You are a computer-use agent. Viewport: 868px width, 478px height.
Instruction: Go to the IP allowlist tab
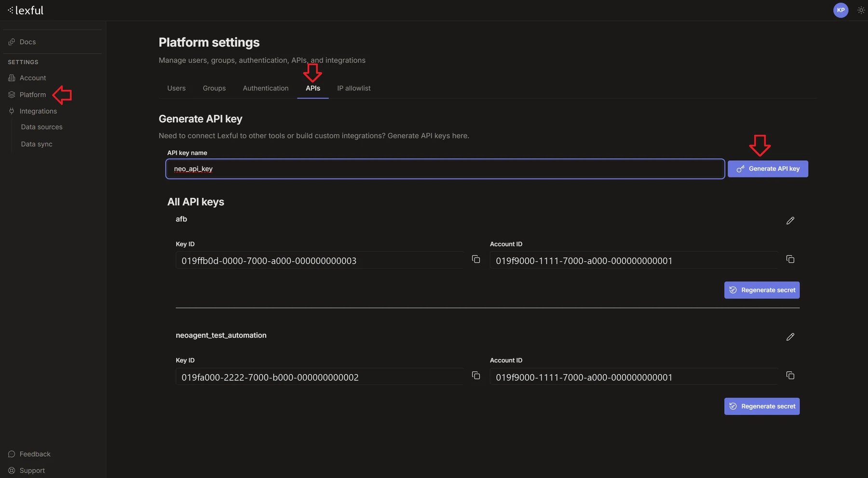tap(354, 88)
